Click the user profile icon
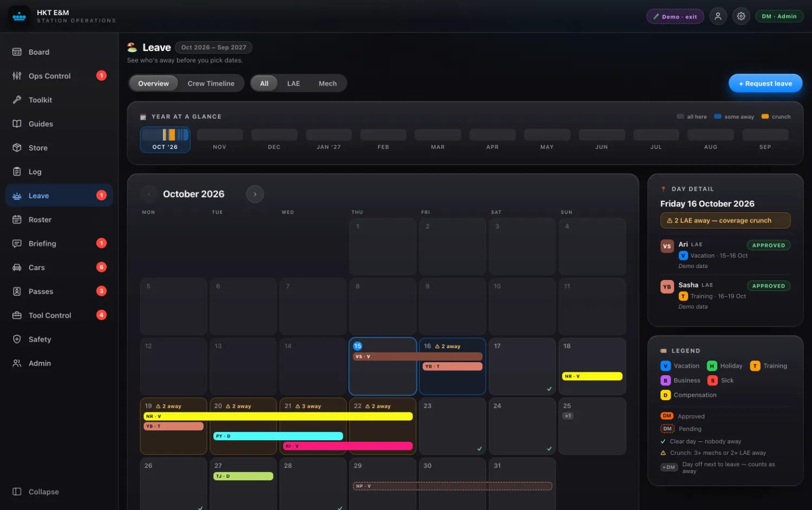This screenshot has width=812, height=510. point(718,16)
